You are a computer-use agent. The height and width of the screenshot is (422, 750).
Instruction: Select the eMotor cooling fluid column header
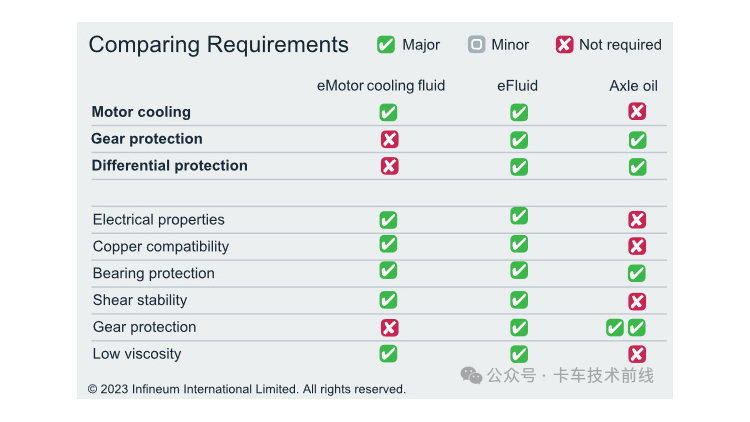coord(381,86)
